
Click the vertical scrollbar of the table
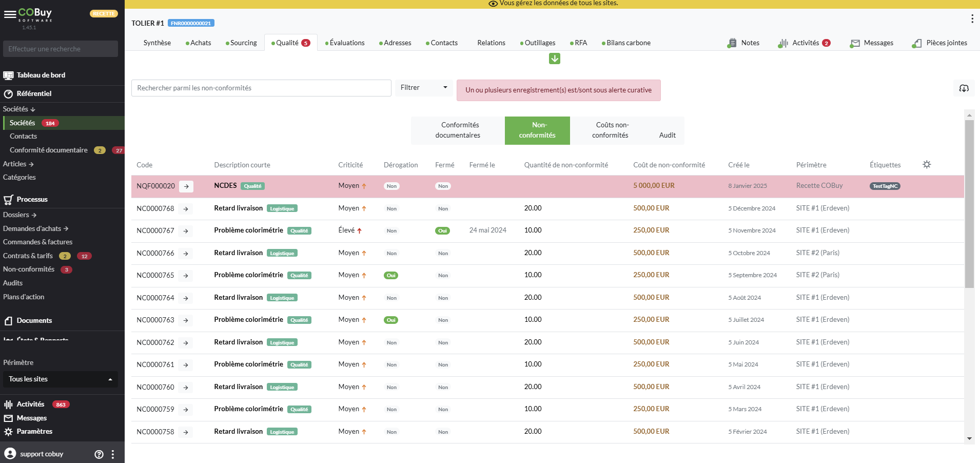[x=969, y=204]
